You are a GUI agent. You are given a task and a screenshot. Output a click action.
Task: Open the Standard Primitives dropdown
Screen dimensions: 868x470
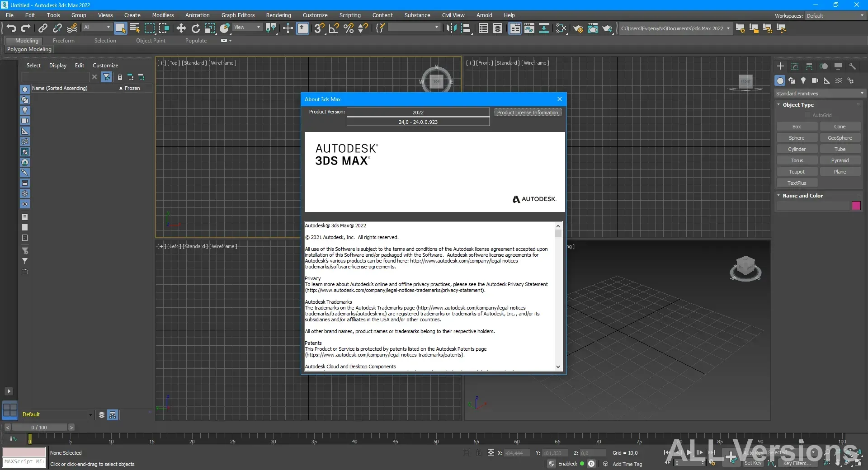point(819,93)
